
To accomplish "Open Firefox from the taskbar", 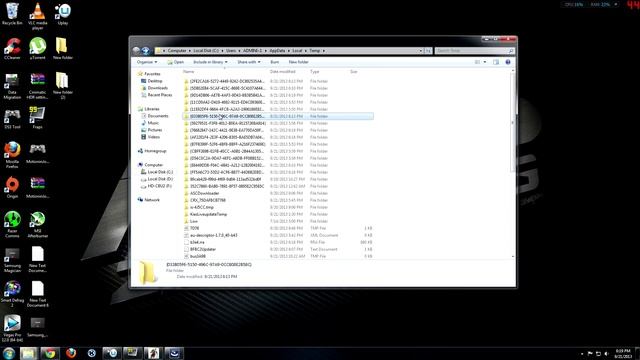I will tap(71, 353).
